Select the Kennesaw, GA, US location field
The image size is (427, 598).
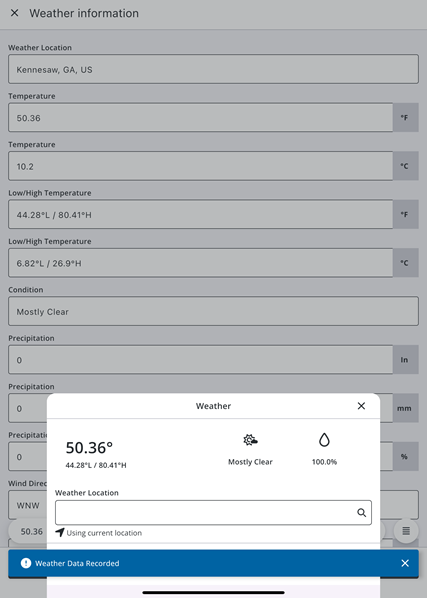click(x=213, y=69)
